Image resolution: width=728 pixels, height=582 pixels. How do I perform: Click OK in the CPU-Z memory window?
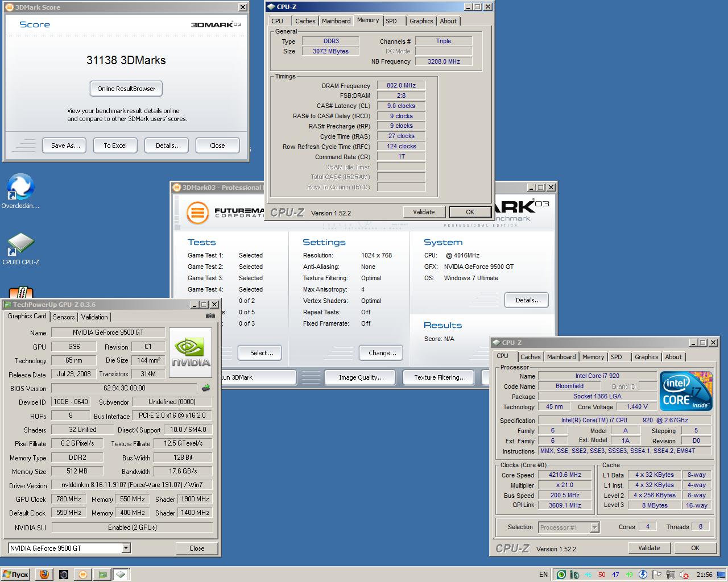[x=470, y=212]
